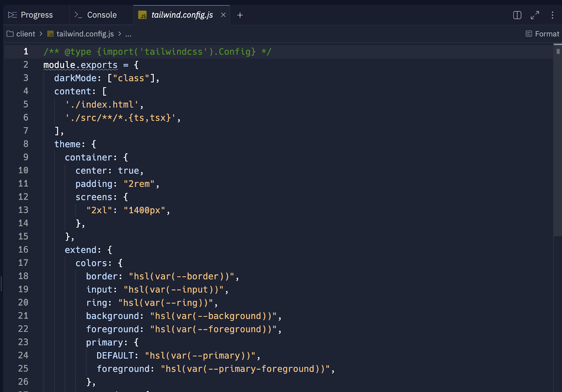Click the DEFAULT key on line 24

[115, 356]
